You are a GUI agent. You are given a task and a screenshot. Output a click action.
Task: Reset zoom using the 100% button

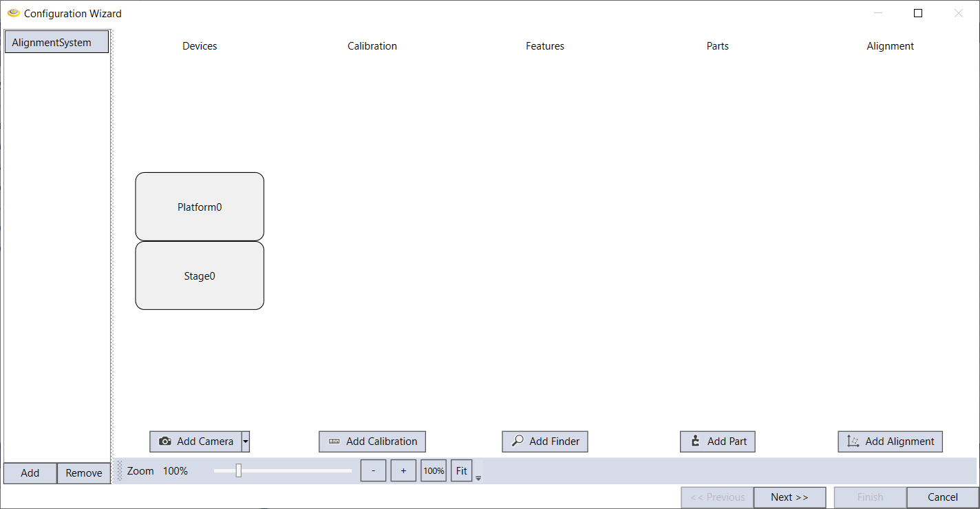(434, 471)
